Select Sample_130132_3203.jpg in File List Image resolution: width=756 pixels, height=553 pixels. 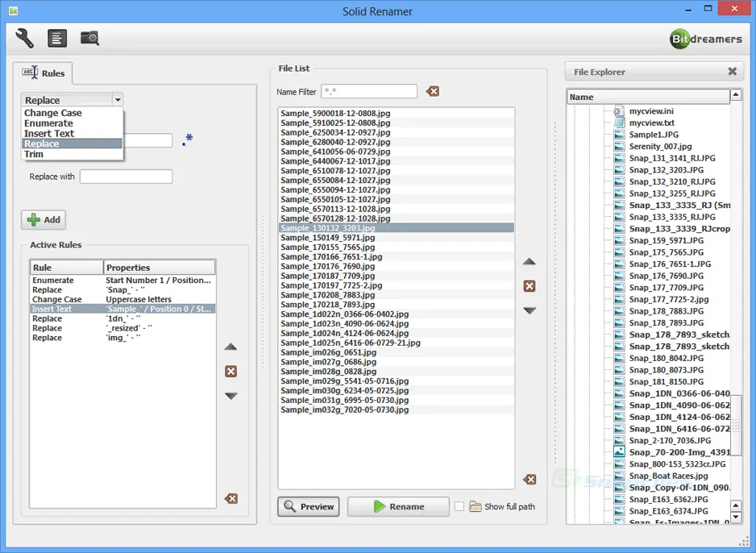pyautogui.click(x=397, y=228)
